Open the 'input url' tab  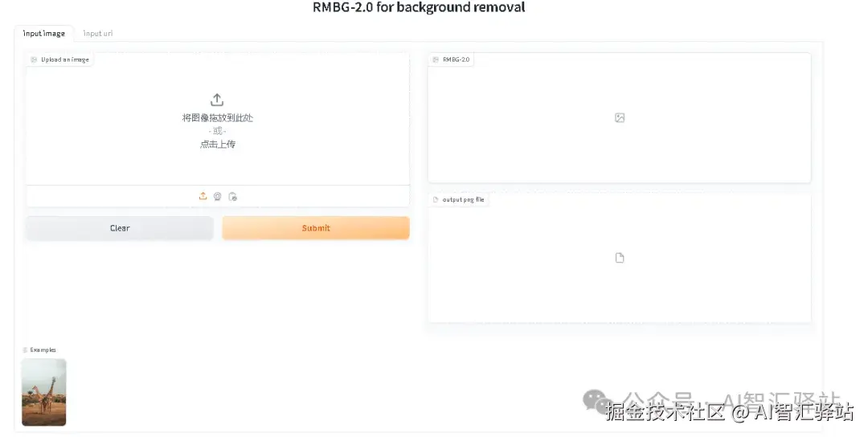click(97, 33)
